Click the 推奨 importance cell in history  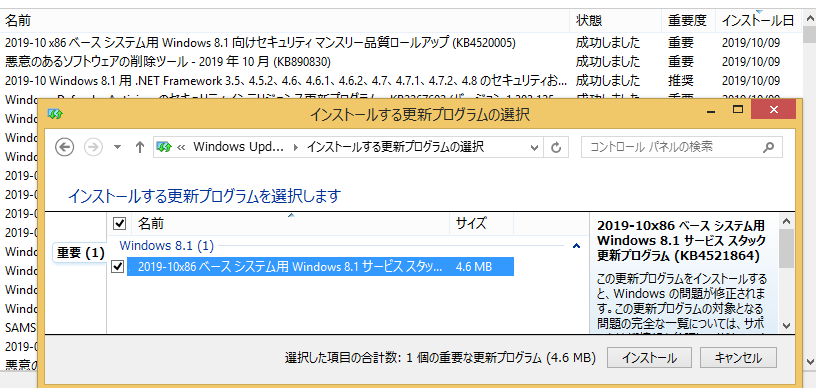click(681, 81)
